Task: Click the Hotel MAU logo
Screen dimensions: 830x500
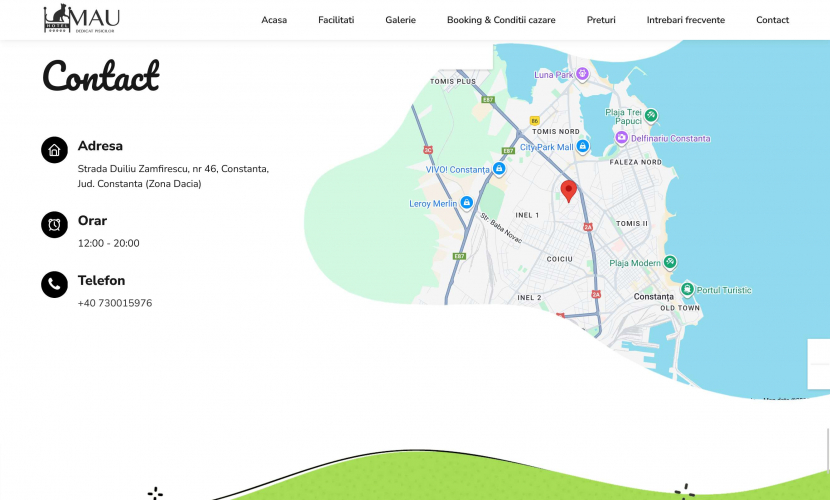Action: [82, 19]
